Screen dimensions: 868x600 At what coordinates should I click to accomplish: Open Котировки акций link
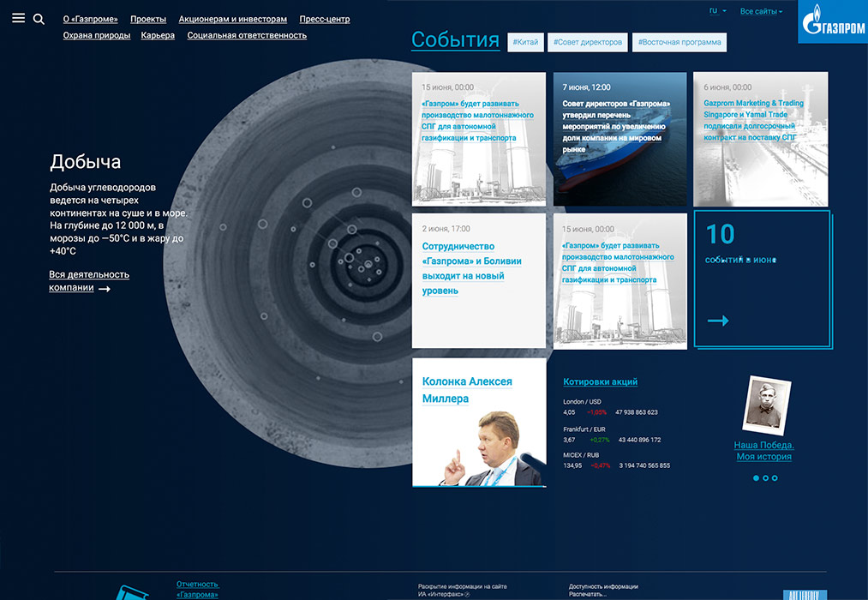click(600, 382)
